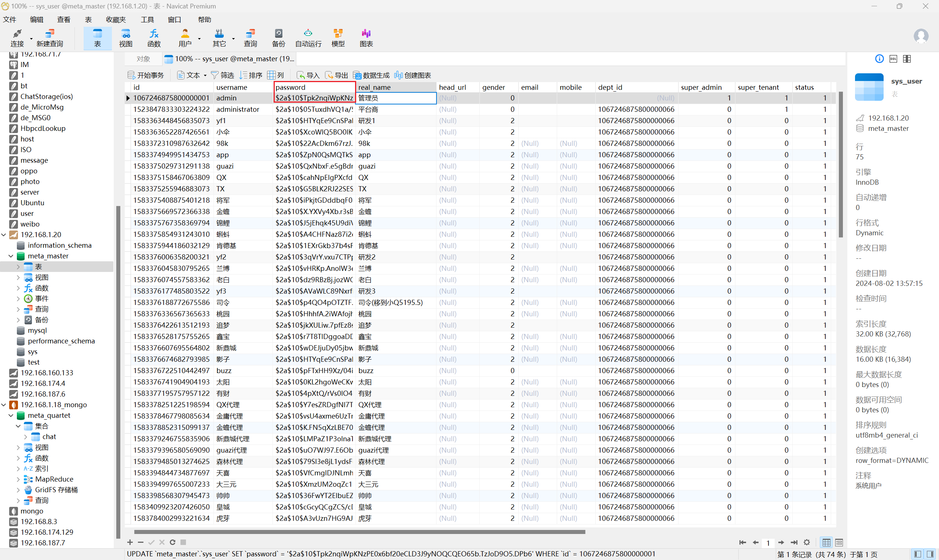Go to the first page of records

742,542
